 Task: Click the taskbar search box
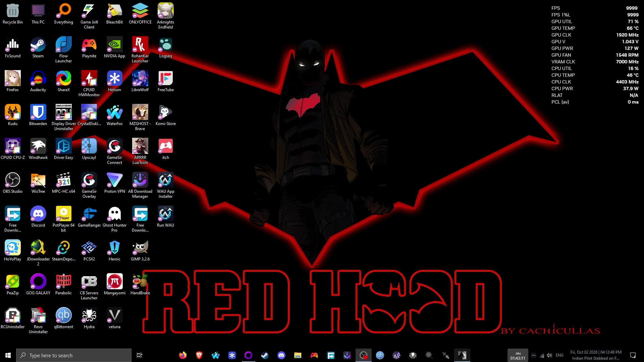74,355
